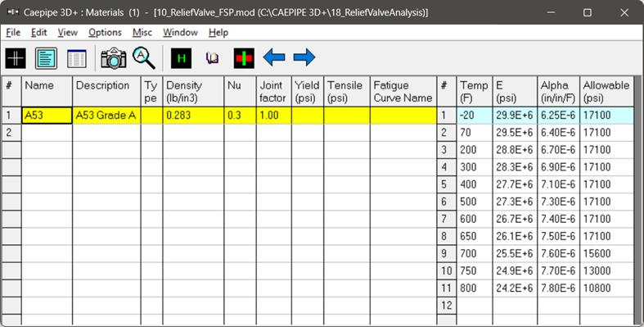Click the 0.283 density cell
The height and width of the screenshot is (327, 644).
tap(193, 116)
